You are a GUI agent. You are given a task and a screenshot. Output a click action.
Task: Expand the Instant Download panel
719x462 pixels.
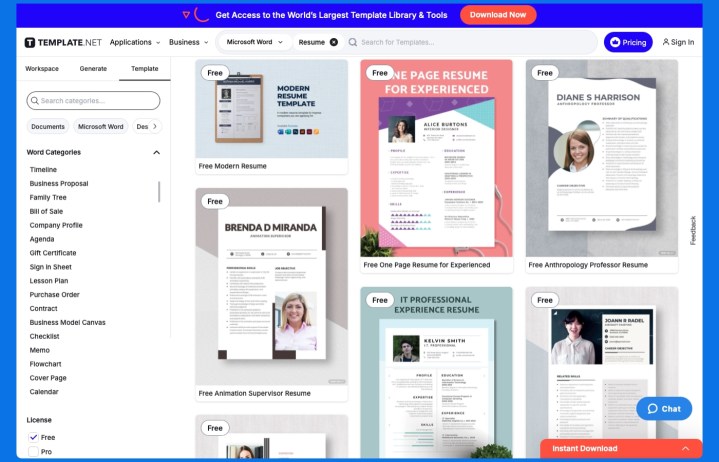point(686,449)
